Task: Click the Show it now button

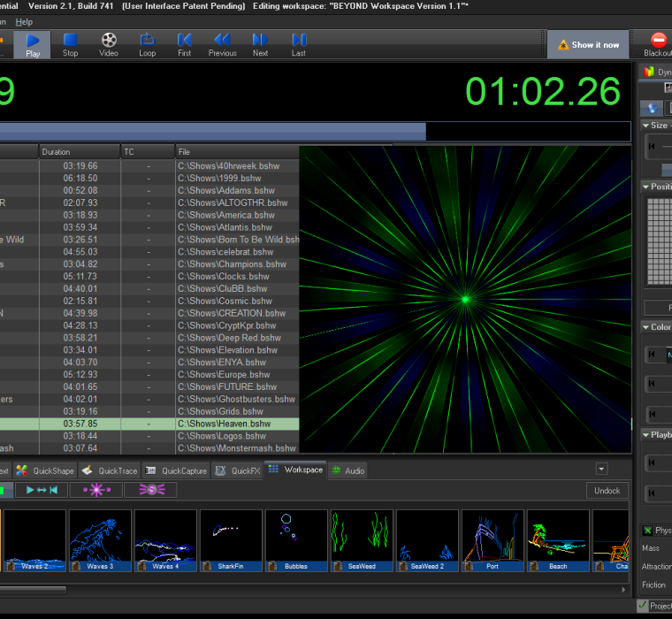Action: pos(588,44)
